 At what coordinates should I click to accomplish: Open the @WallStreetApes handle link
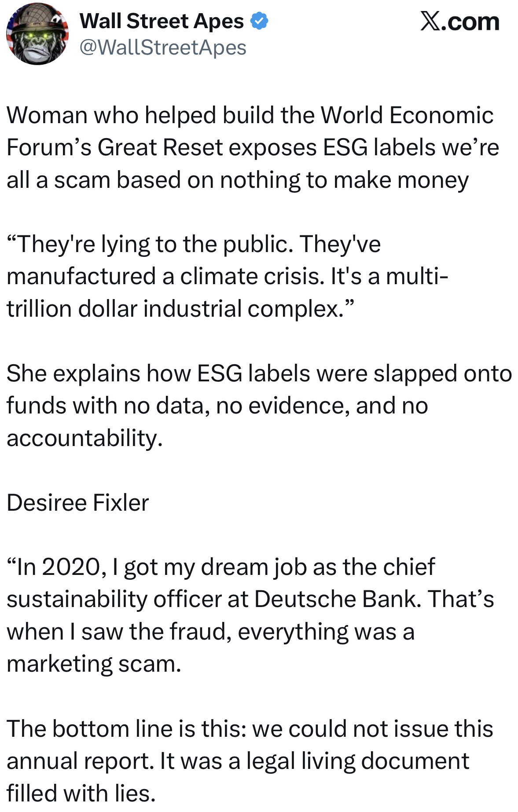point(163,48)
